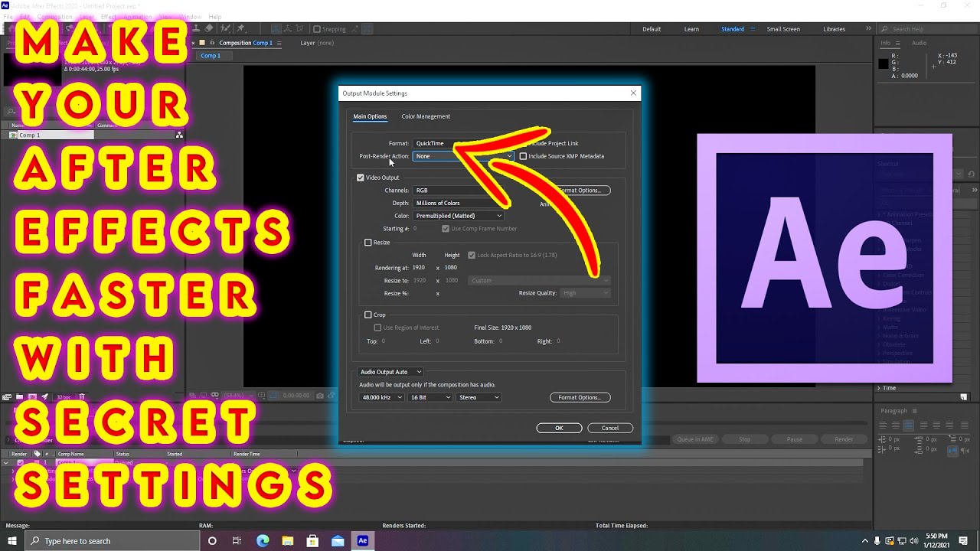The image size is (980, 551).
Task: Click the Render button
Action: pyautogui.click(x=844, y=439)
